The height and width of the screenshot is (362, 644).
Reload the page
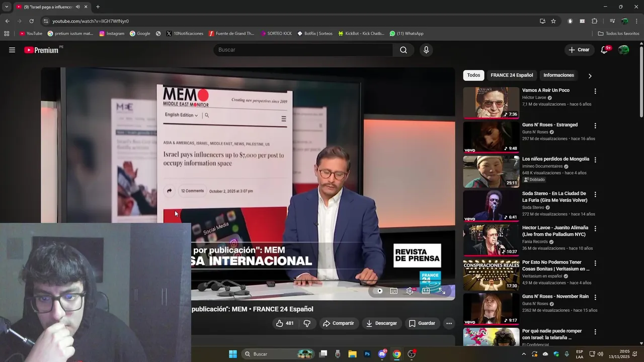point(31,21)
